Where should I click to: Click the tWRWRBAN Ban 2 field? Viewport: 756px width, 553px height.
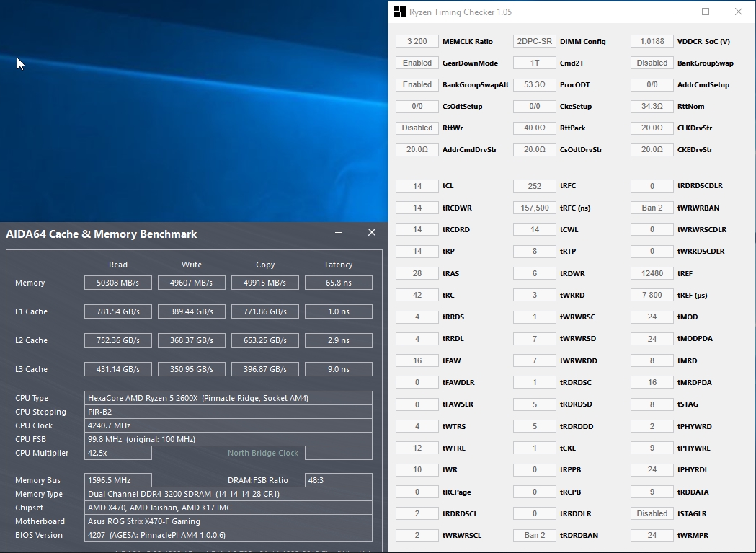tap(652, 208)
